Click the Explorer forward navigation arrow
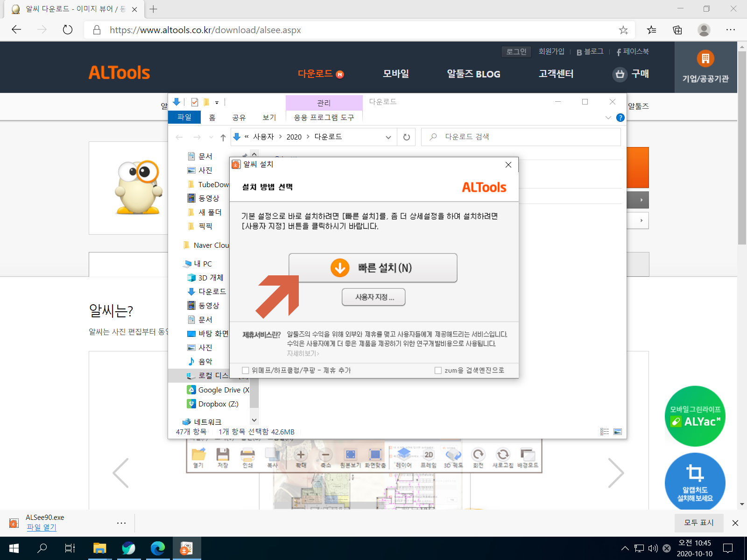Image resolution: width=747 pixels, height=560 pixels. pos(197,137)
